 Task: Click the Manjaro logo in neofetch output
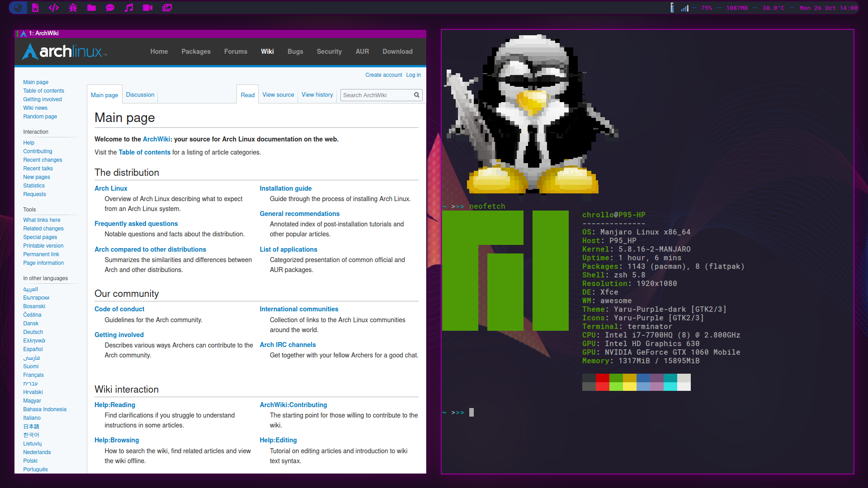(x=505, y=271)
